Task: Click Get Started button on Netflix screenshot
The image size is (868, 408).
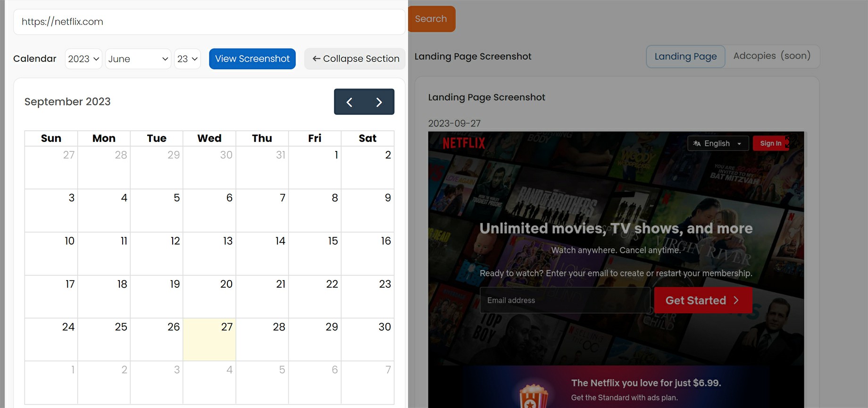Action: coord(703,300)
